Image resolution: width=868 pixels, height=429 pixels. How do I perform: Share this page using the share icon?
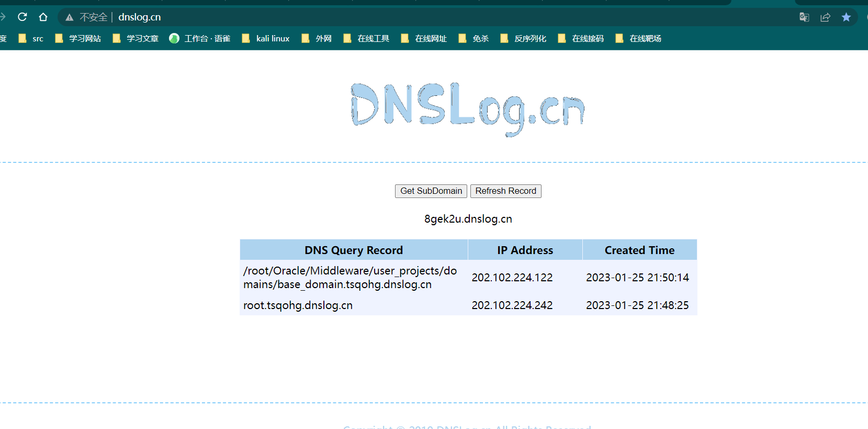click(825, 17)
